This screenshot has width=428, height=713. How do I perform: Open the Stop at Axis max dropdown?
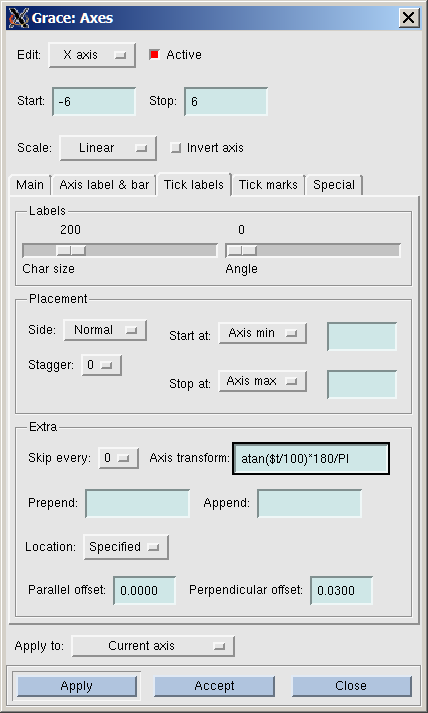point(263,381)
